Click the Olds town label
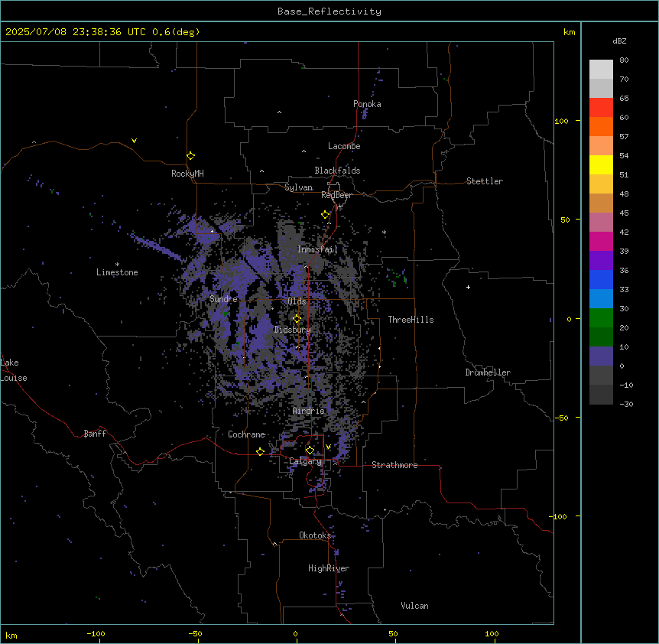 (297, 301)
